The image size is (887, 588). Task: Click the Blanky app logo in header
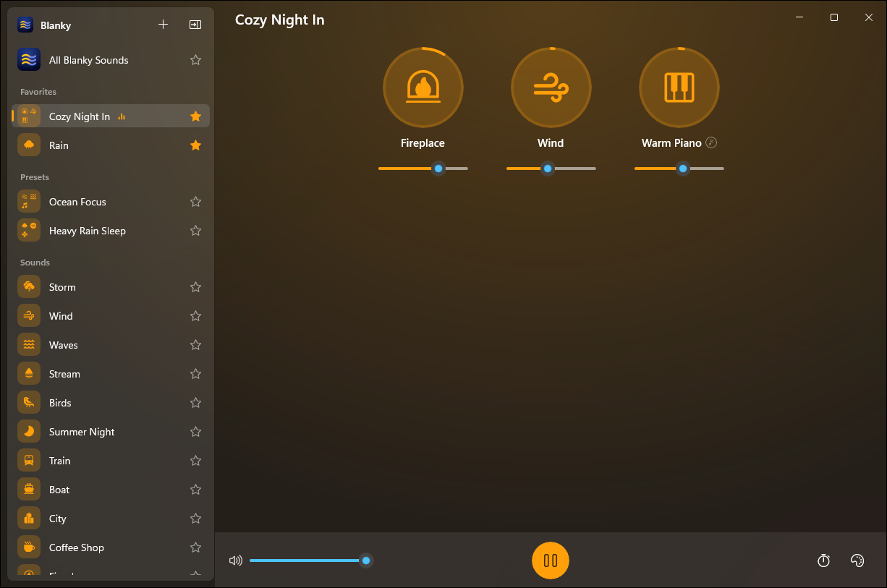25,25
